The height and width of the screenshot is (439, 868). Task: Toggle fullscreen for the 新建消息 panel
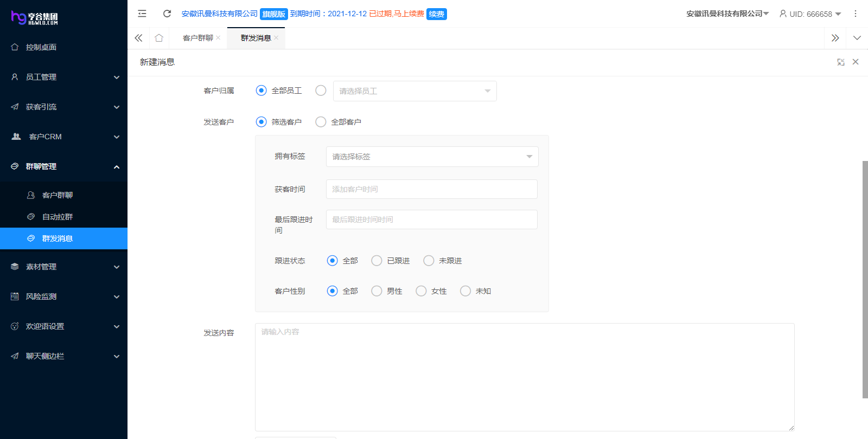click(840, 62)
